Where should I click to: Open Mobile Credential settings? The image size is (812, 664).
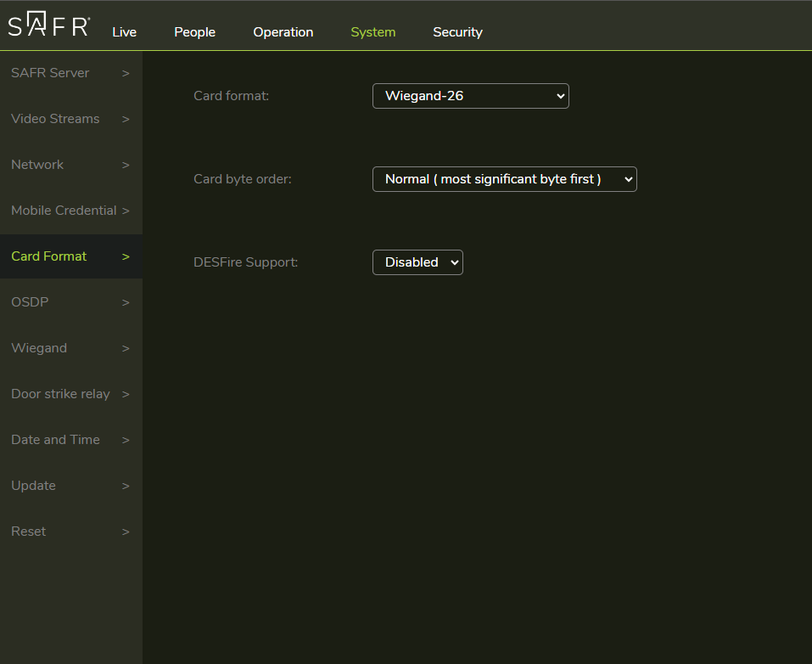coord(64,211)
